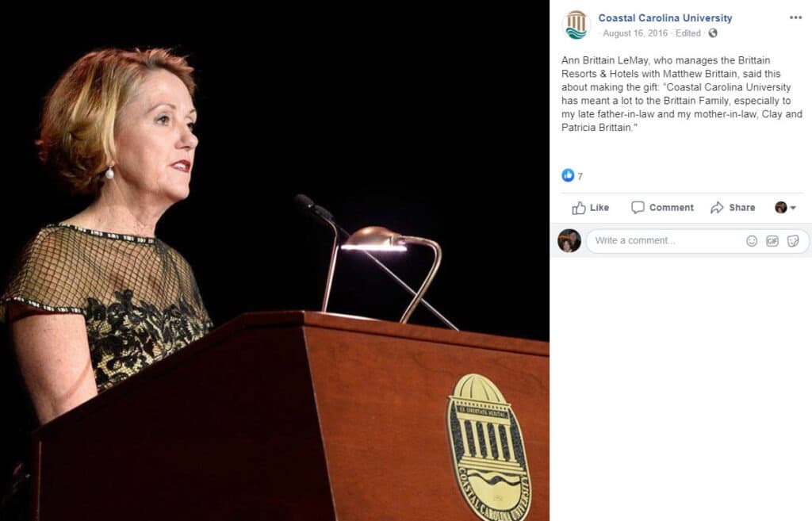Image resolution: width=812 pixels, height=521 pixels.
Task: Expand the comment-as profile selector dropdown
Action: click(x=785, y=208)
